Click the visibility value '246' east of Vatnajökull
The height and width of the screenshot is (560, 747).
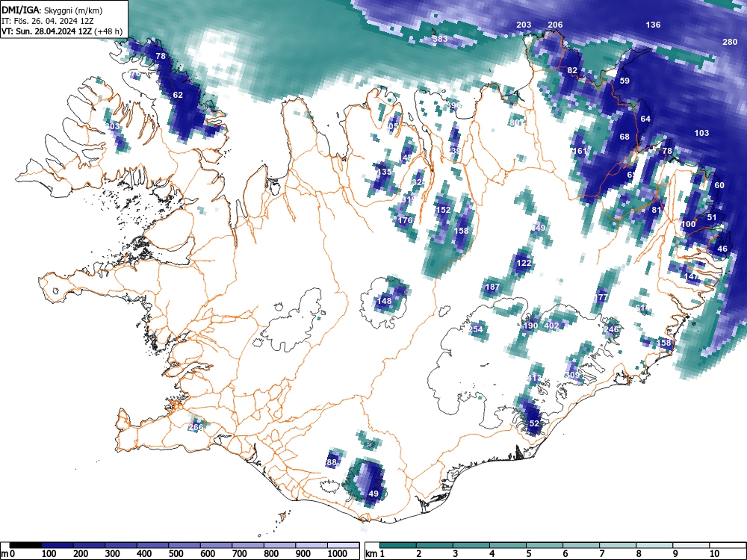tap(611, 329)
